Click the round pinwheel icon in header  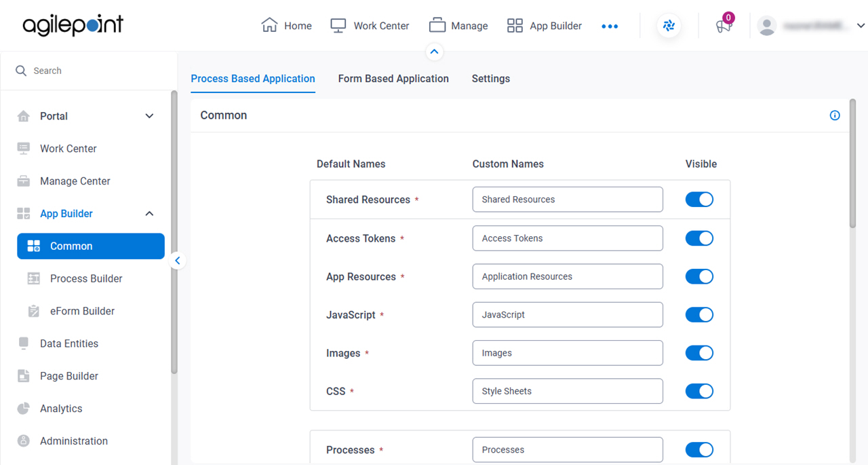tap(669, 26)
